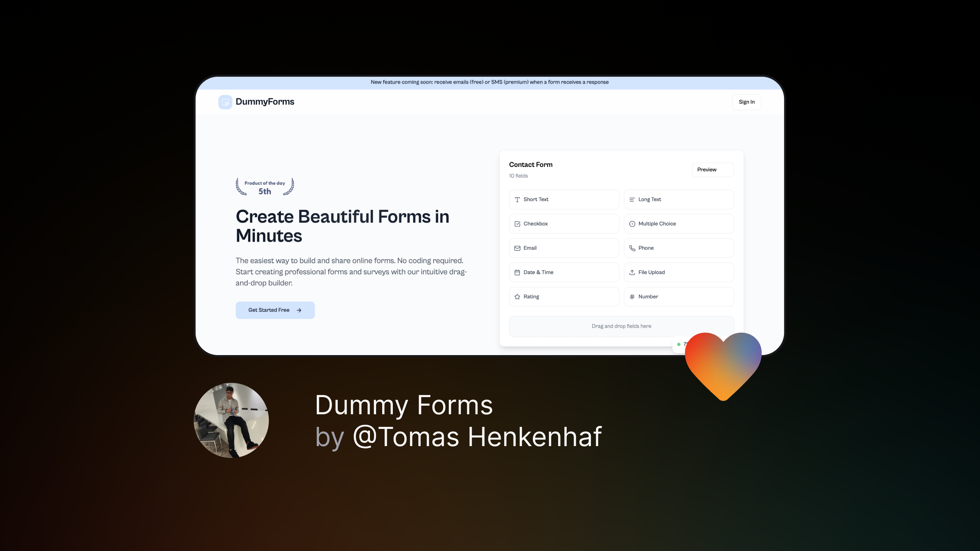Select the Long Text field icon
The height and width of the screenshot is (551, 980).
[x=632, y=199]
